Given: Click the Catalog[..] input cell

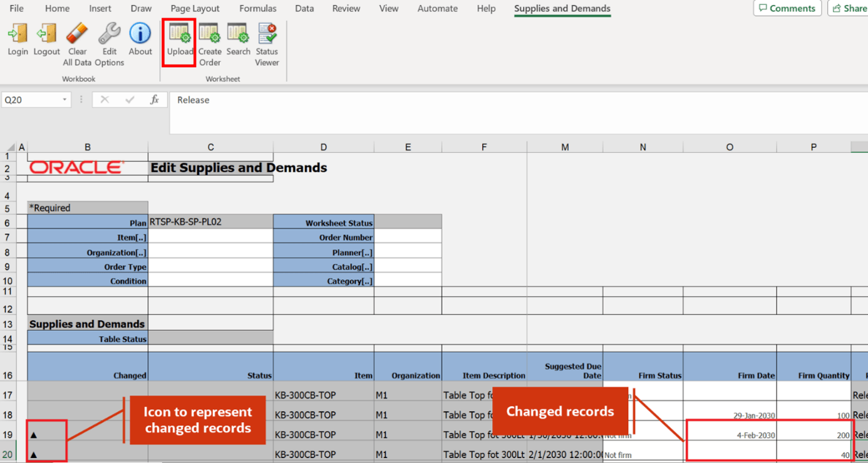Looking at the screenshot, I should tap(408, 266).
